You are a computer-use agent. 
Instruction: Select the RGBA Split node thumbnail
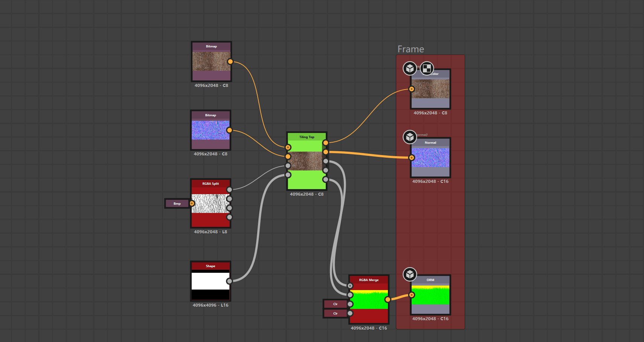tap(211, 204)
